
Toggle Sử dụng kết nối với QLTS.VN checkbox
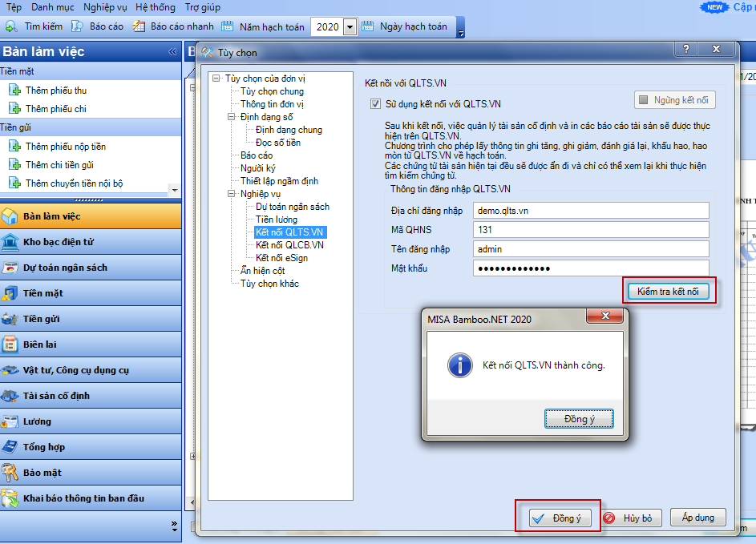tap(375, 103)
